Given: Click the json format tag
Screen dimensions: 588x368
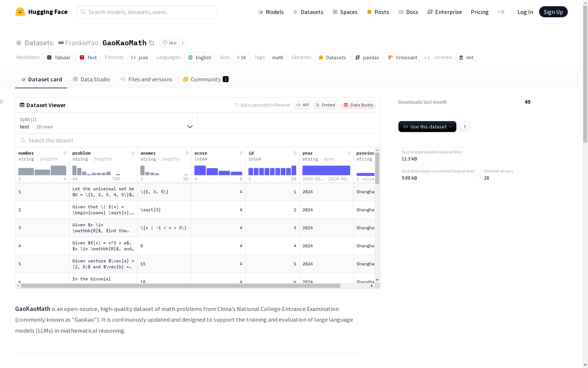Looking at the screenshot, I should [x=140, y=57].
